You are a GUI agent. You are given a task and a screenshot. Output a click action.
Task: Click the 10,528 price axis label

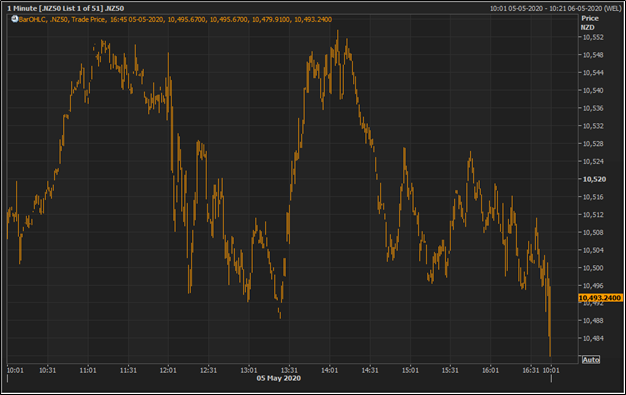[593, 144]
